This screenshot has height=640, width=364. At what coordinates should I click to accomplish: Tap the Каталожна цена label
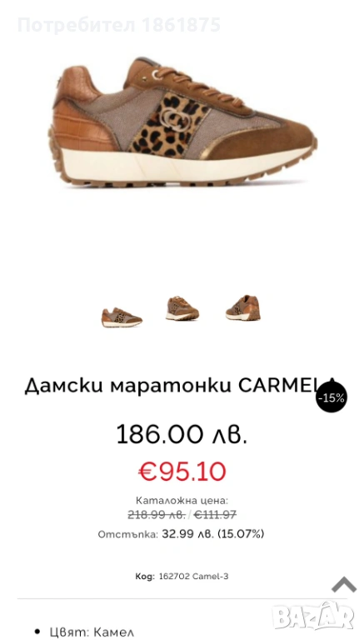(182, 500)
